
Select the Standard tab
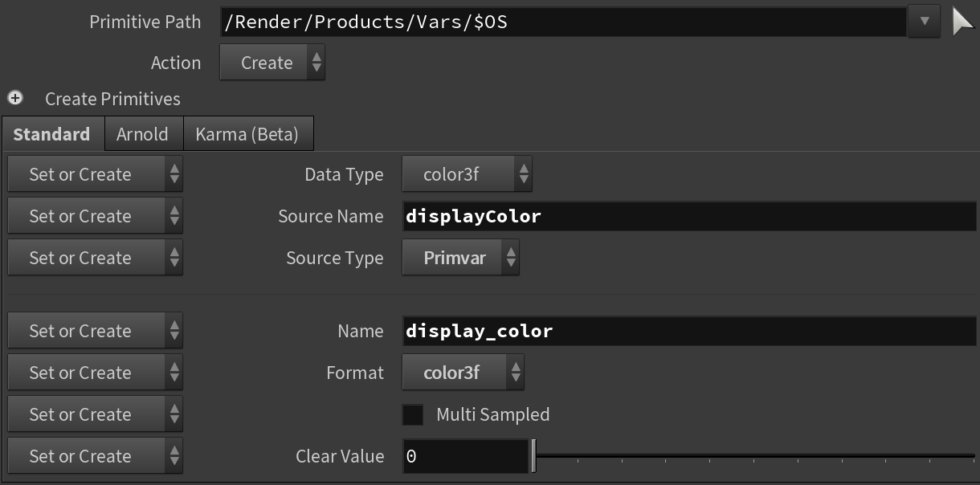click(x=51, y=134)
